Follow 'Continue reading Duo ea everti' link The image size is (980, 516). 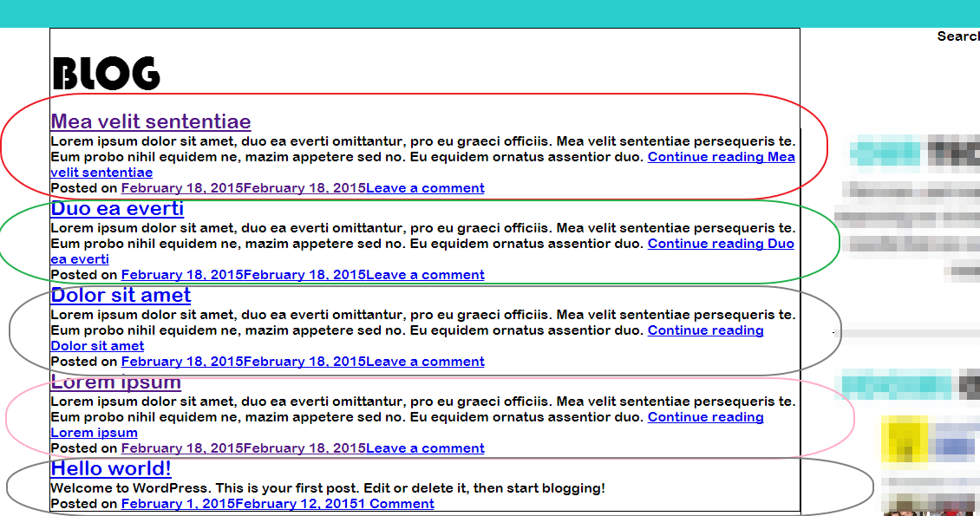click(721, 244)
